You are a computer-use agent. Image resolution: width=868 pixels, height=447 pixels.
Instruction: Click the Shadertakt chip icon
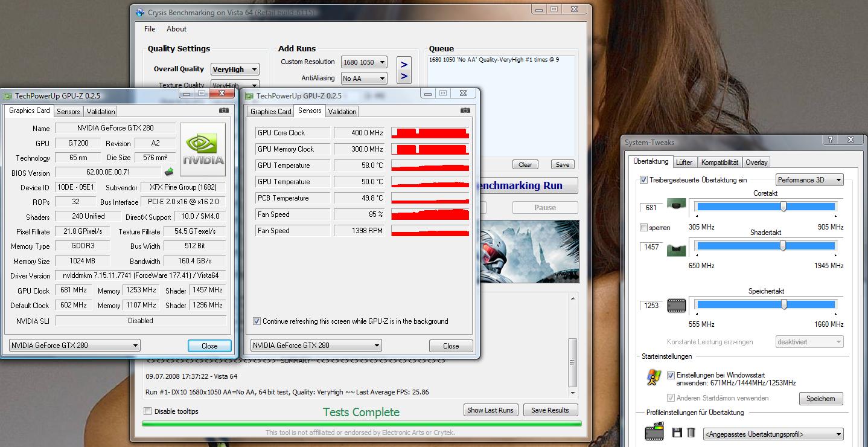(x=677, y=249)
